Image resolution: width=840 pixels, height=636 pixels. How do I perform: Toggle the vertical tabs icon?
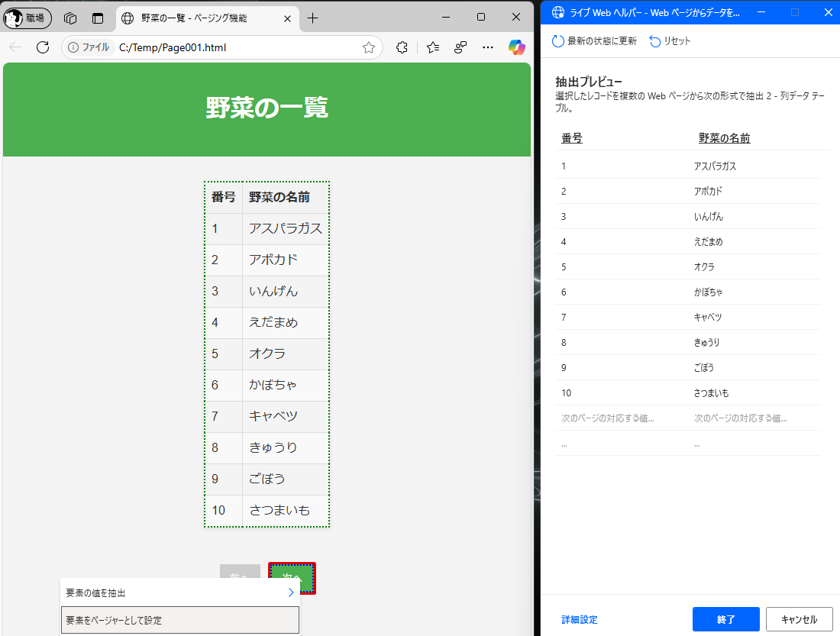point(98,18)
